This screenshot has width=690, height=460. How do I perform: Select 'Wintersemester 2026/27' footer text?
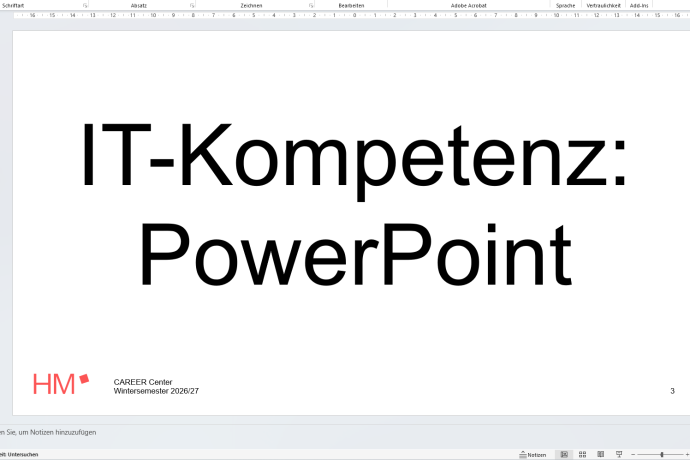[x=156, y=391]
